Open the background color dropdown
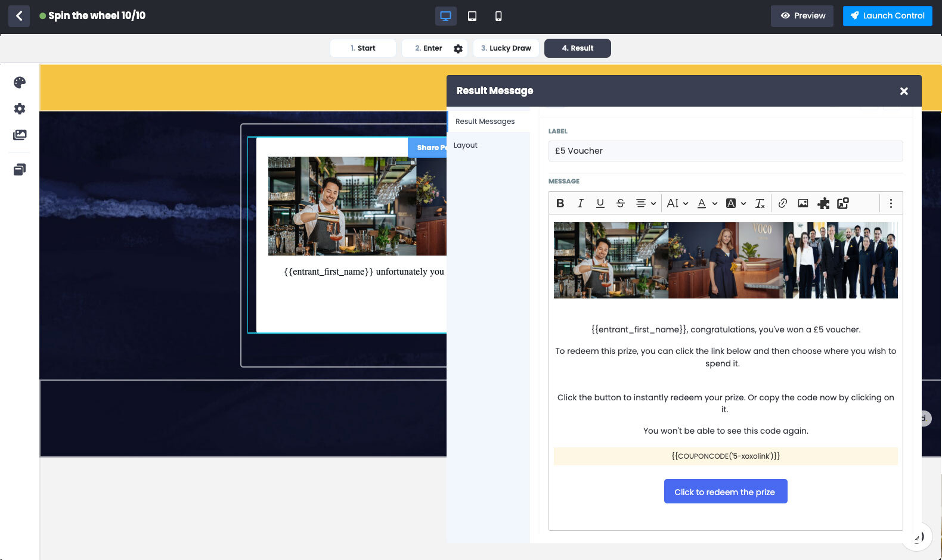The image size is (942, 560). (x=736, y=203)
